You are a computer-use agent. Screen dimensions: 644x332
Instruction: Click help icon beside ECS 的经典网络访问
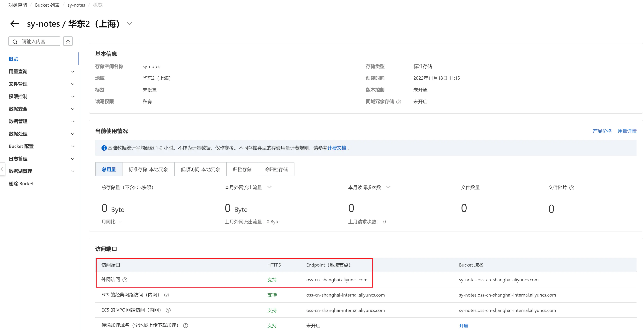click(167, 295)
